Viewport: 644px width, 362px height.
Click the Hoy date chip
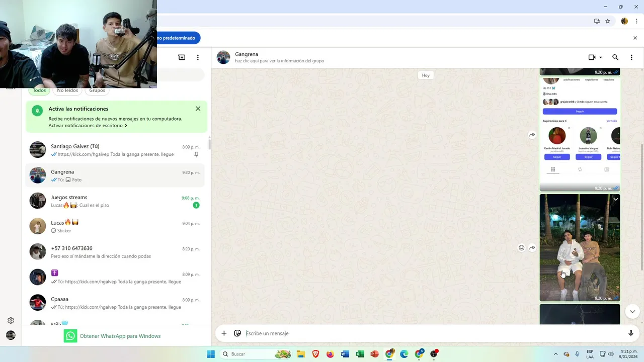pos(426,75)
